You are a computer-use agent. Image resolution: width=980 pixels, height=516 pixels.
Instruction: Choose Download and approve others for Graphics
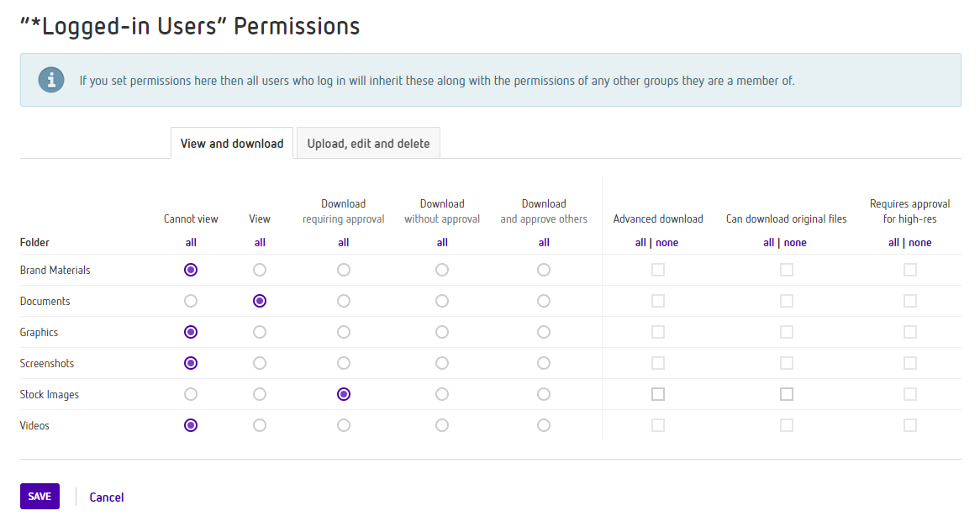[544, 332]
